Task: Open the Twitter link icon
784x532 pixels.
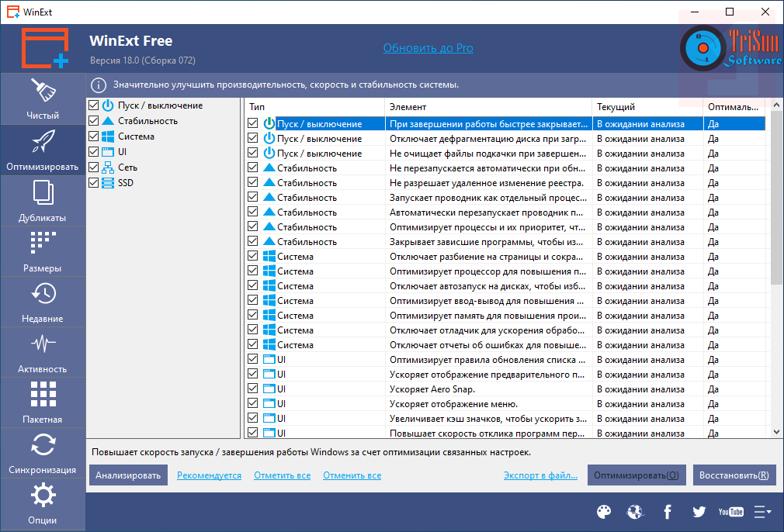Action: (x=699, y=512)
